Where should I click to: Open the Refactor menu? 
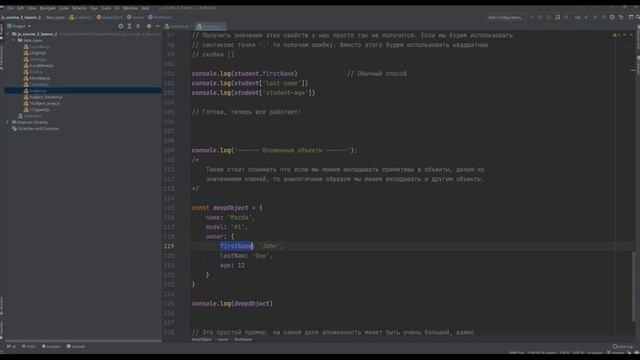pyautogui.click(x=79, y=8)
